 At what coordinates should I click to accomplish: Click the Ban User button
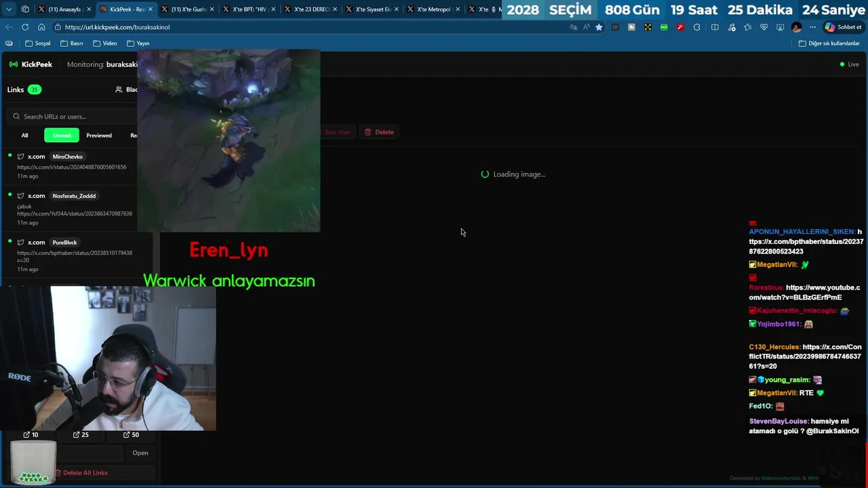click(337, 132)
